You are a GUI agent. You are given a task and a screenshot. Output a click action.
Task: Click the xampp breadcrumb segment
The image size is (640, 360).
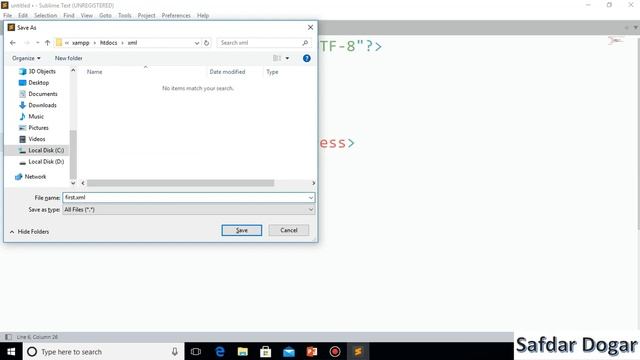(80, 43)
